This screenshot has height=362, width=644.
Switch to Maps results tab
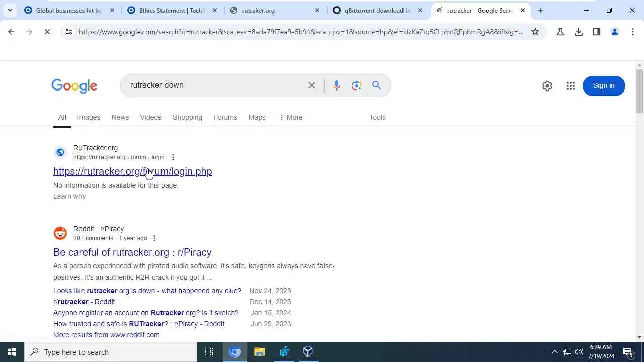(x=257, y=117)
